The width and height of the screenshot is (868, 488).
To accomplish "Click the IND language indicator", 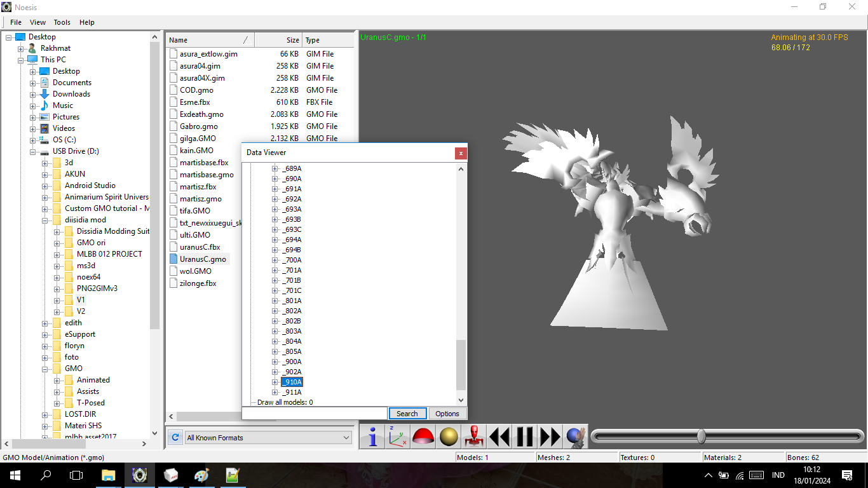I will (778, 475).
